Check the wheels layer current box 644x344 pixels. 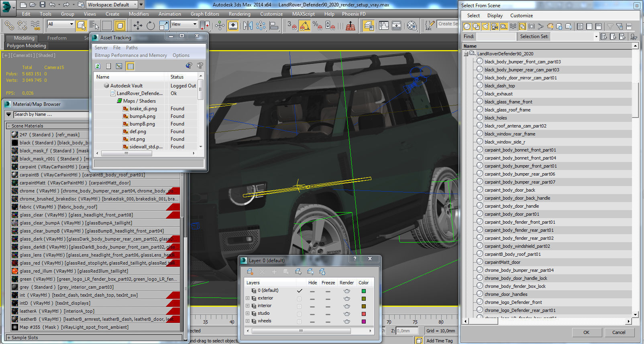click(299, 322)
